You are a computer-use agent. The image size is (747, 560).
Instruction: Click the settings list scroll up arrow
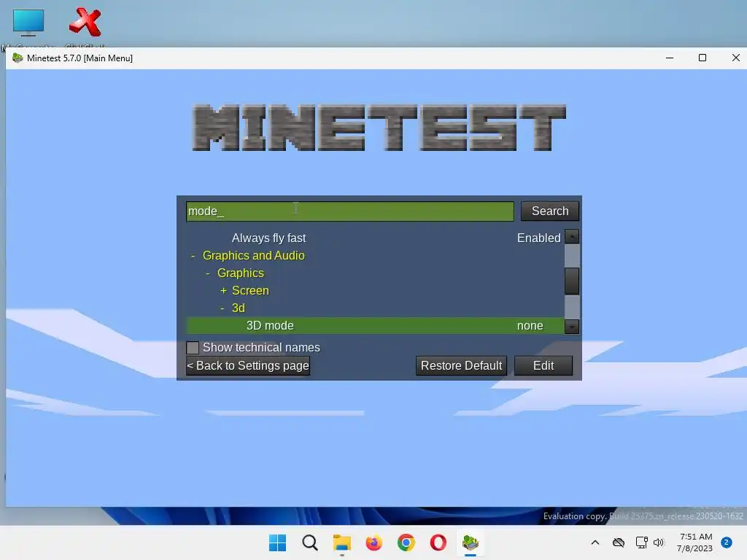coord(572,237)
